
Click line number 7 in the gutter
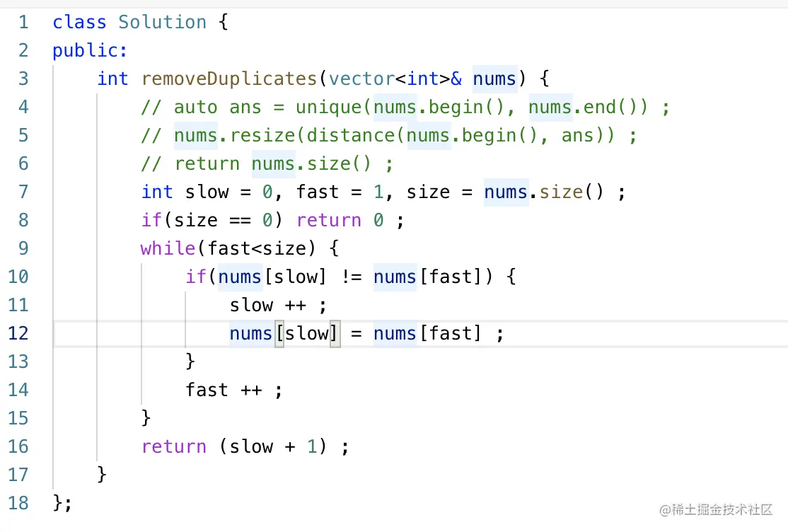click(x=23, y=192)
